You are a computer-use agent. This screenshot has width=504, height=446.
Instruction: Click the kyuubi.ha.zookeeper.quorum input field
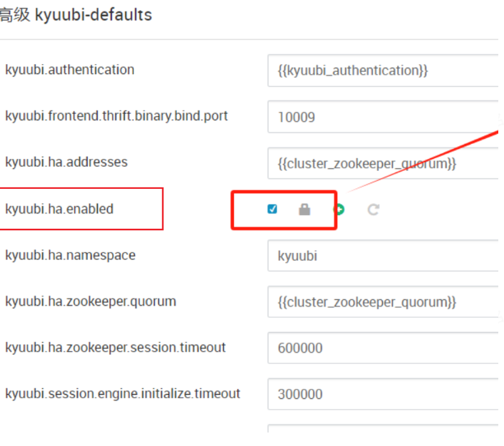click(382, 302)
